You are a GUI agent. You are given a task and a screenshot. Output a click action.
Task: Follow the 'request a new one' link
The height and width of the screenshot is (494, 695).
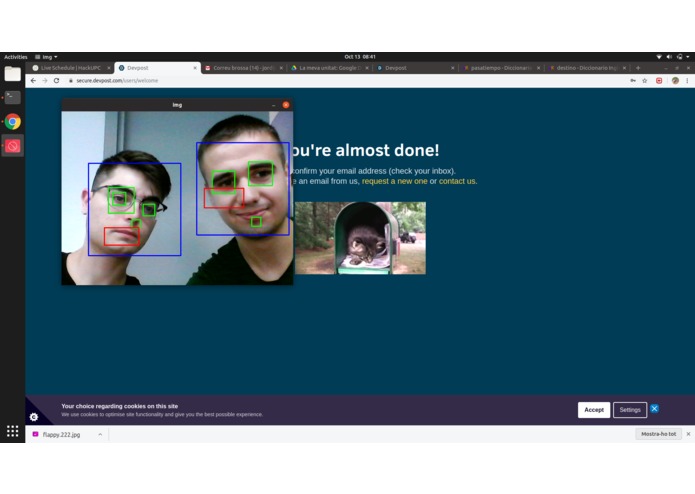click(394, 181)
